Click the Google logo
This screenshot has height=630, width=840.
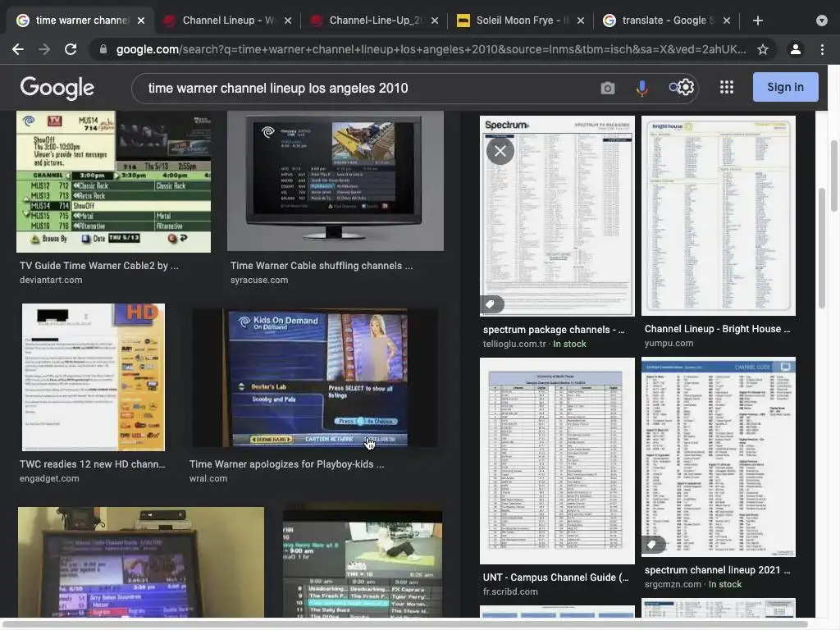(57, 88)
